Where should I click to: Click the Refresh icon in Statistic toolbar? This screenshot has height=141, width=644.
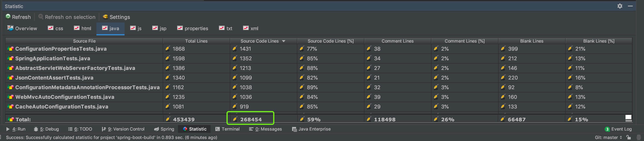(x=8, y=16)
